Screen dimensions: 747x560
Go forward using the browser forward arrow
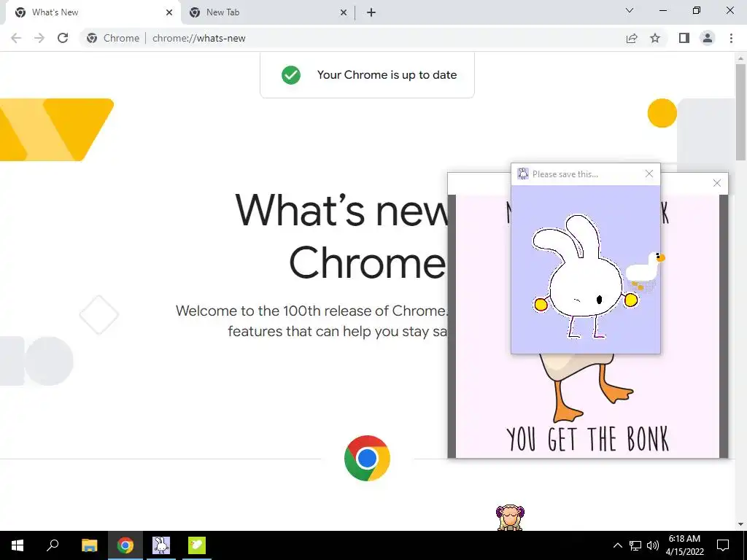point(39,38)
